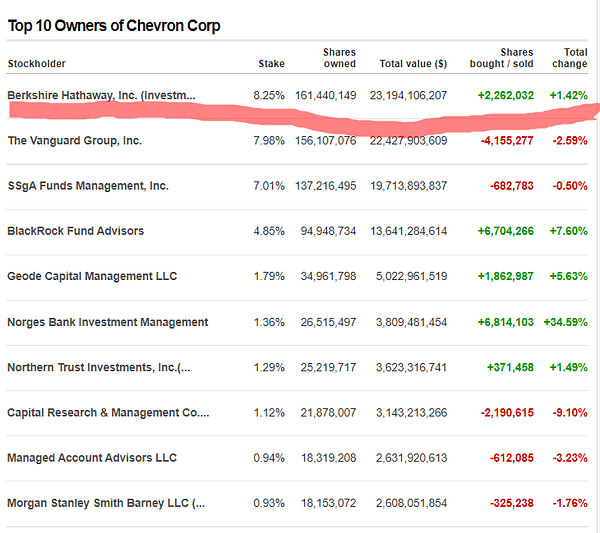Select the Berkshire Hathaway, Inc. stockholder name
This screenshot has width=600, height=533.
tap(101, 95)
